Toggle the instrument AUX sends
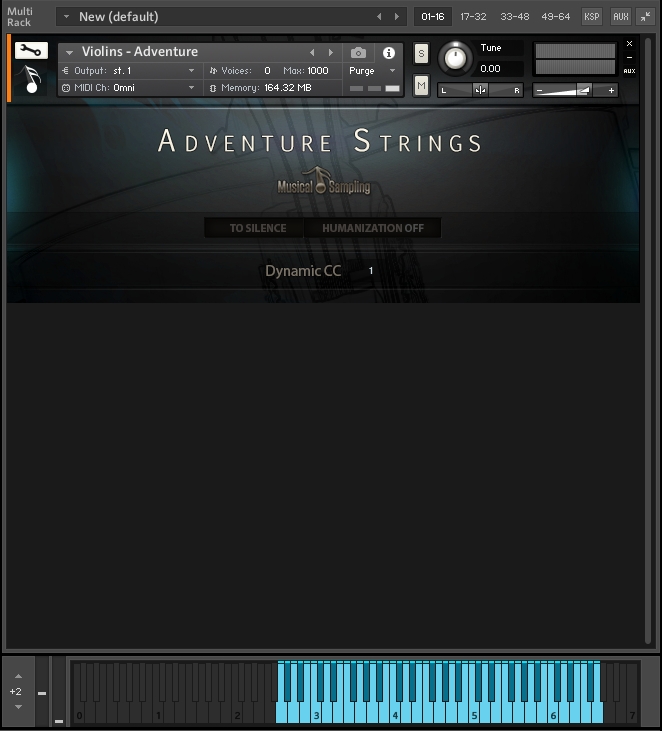This screenshot has height=731, width=662. pos(629,71)
